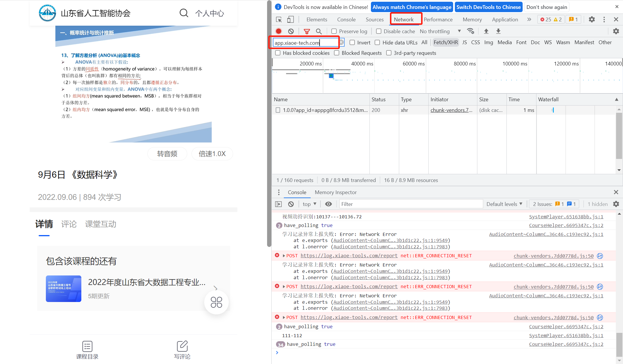Check the Disable cache option
Screen dimensions: 623x364
379,31
